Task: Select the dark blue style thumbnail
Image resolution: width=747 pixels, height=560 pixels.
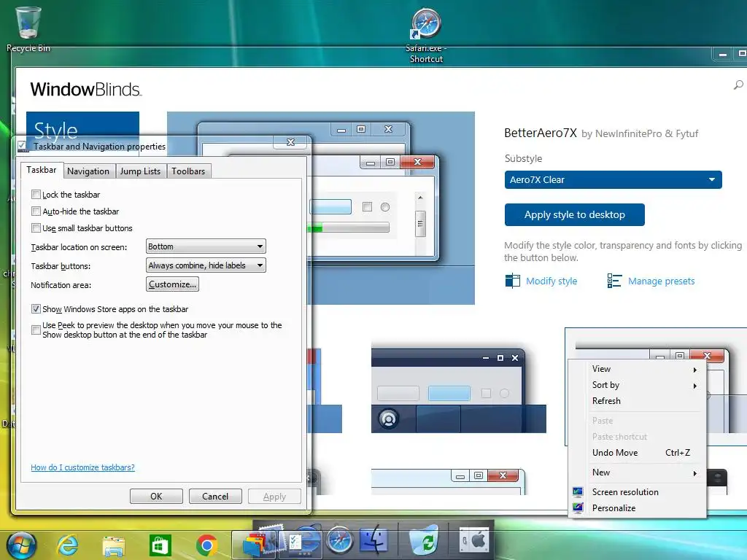Action: (x=459, y=389)
